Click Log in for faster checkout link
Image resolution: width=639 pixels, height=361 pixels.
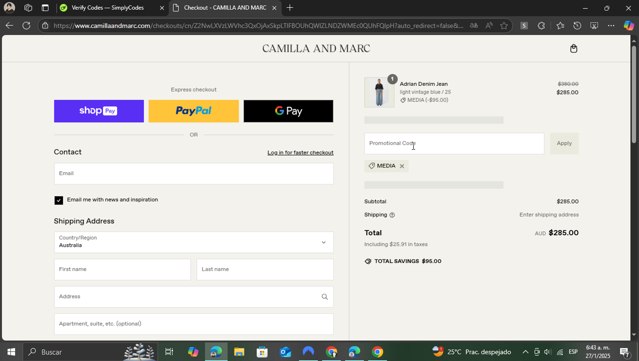(300, 153)
